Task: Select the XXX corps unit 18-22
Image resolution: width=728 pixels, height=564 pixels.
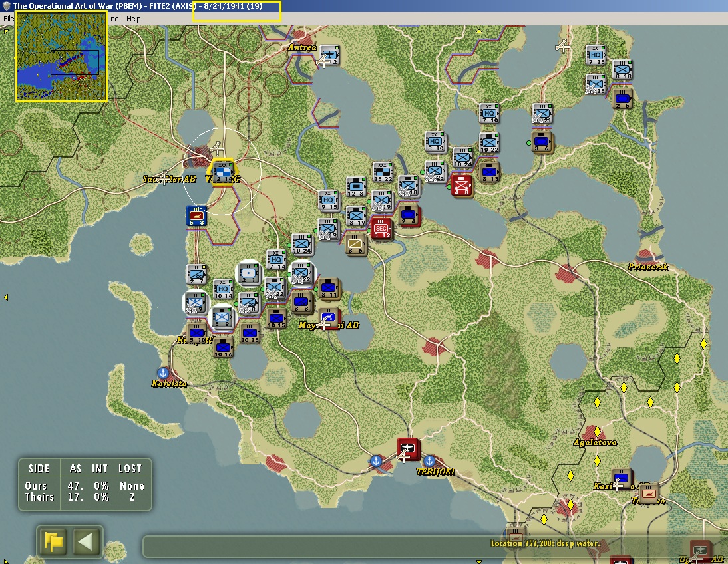Action: tap(383, 172)
